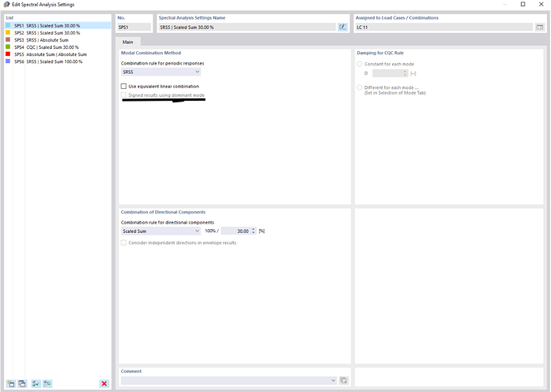Toggle Consider independent directions in envelope results
This screenshot has height=392, width=551.
coord(124,242)
